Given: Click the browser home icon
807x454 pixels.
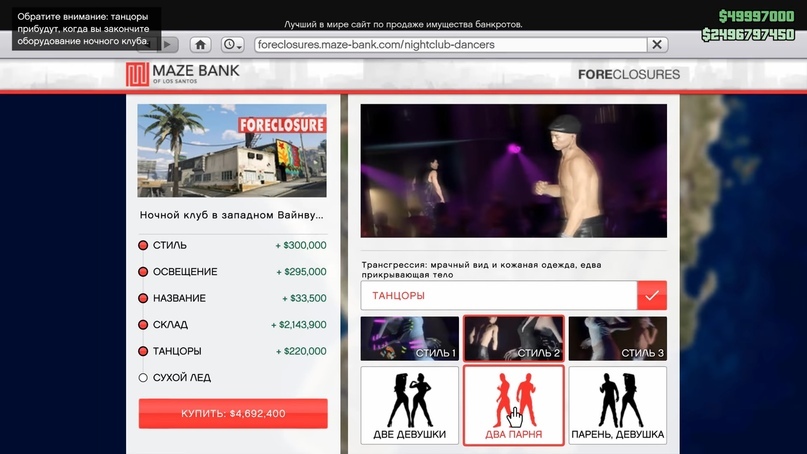Looking at the screenshot, I should tap(200, 45).
